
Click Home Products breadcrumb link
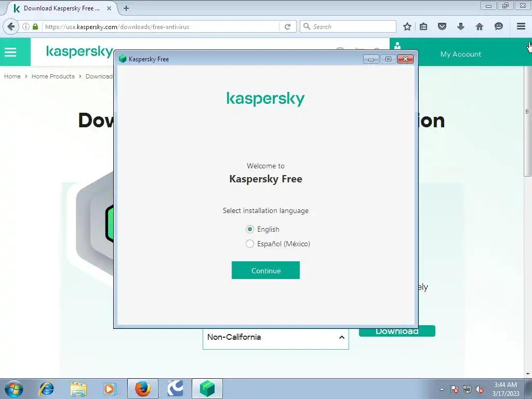[x=53, y=76]
